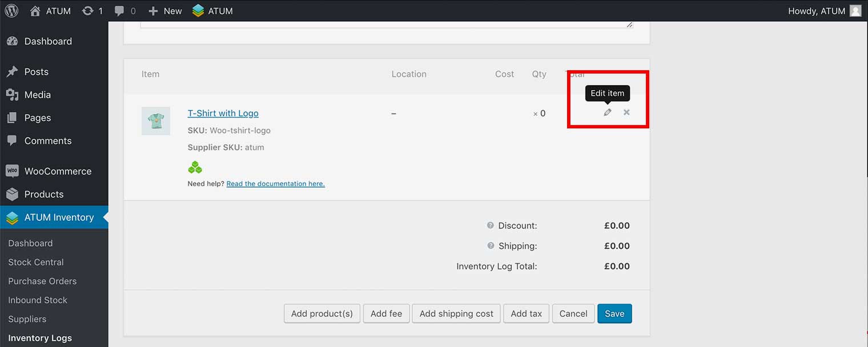Open the T-Shirt with Logo link
Screen dimensions: 868x347
pyautogui.click(x=223, y=113)
